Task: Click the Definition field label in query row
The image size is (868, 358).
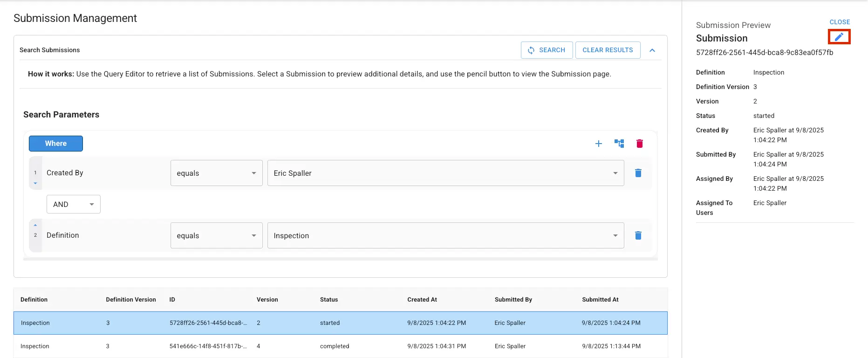Action: [x=63, y=235]
